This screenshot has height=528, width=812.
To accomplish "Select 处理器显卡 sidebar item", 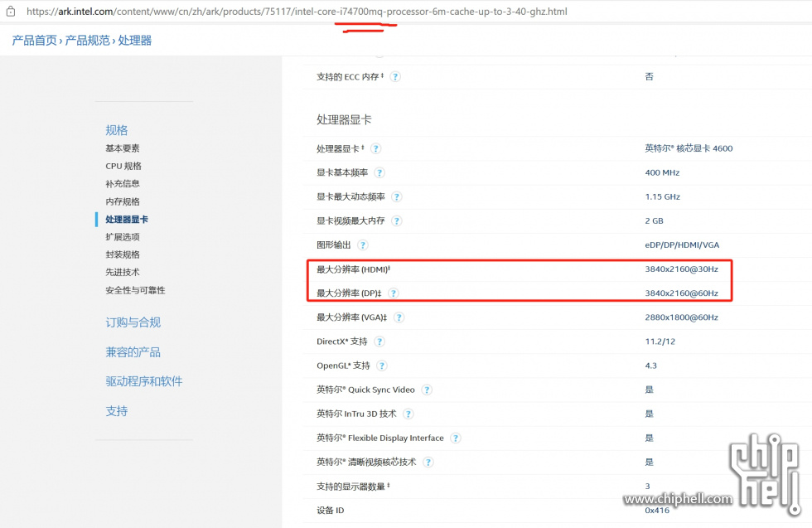I will pos(127,219).
